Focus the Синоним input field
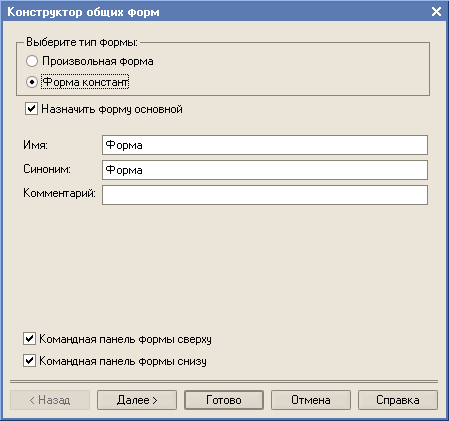Viewport: 449px width, 421px height. (x=265, y=170)
